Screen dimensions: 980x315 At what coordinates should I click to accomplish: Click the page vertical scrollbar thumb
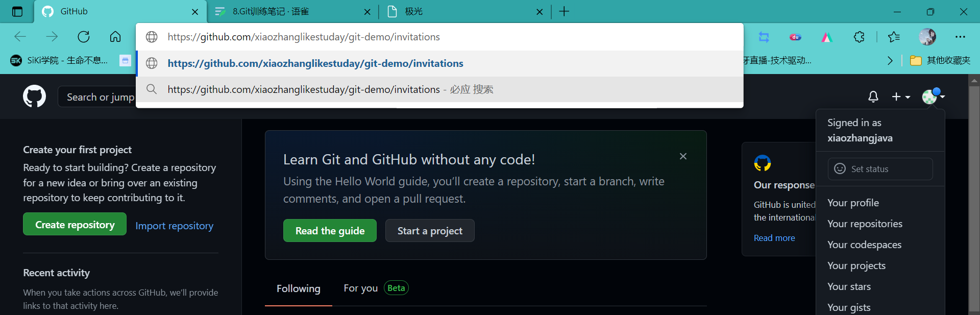(x=974, y=199)
